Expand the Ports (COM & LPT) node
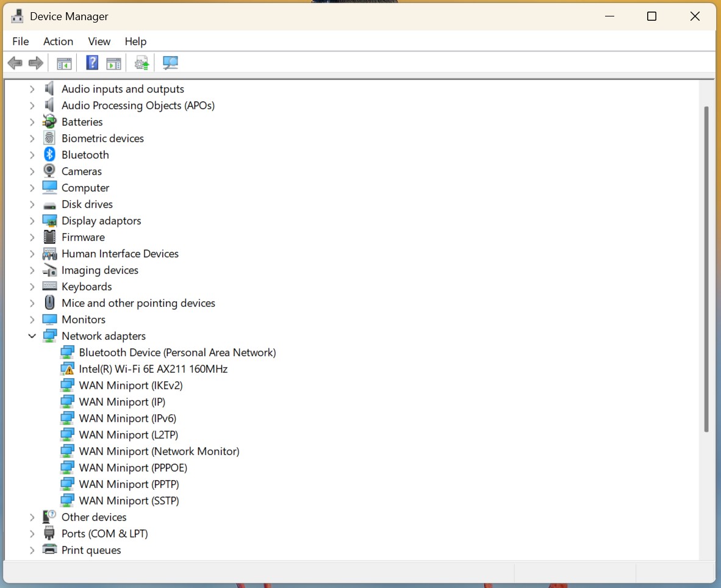The image size is (721, 588). [32, 533]
